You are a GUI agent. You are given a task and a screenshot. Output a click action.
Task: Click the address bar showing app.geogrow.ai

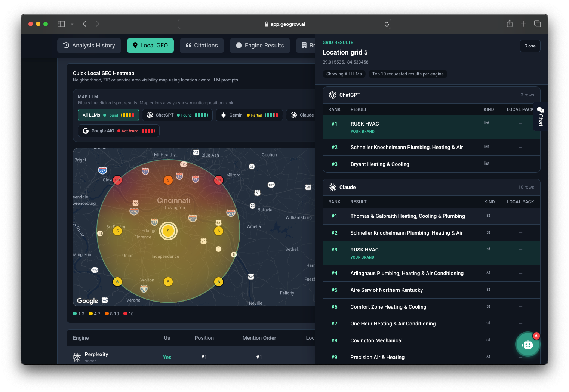(x=284, y=24)
